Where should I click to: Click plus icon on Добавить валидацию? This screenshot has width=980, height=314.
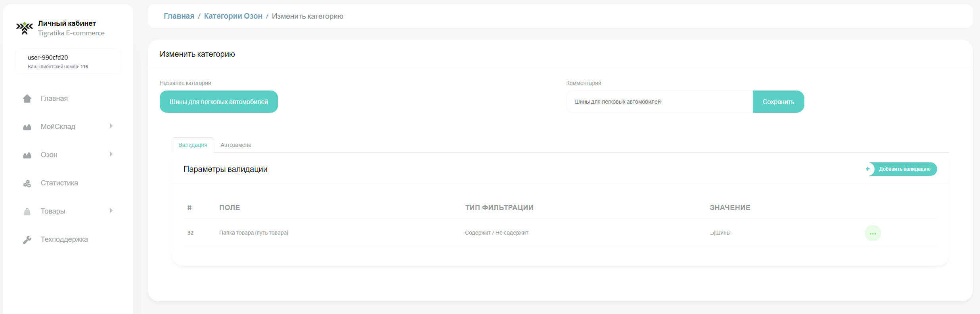[867, 169]
